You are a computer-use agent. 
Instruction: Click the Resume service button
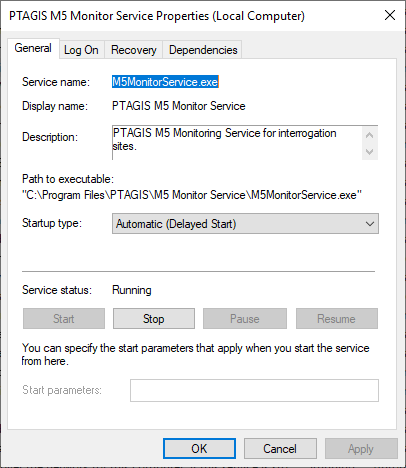pos(337,319)
